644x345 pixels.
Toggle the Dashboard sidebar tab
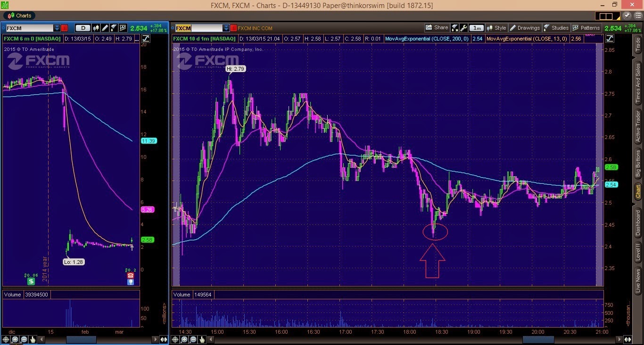638,223
